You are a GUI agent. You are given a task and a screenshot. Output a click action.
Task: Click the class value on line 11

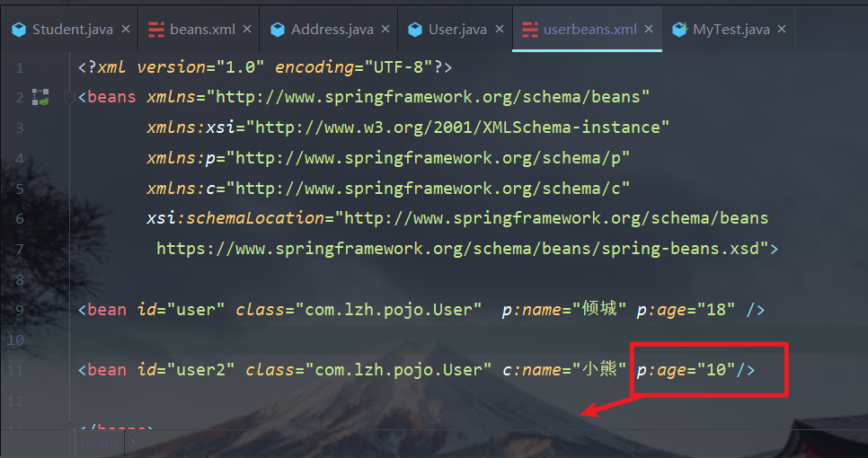click(x=398, y=370)
